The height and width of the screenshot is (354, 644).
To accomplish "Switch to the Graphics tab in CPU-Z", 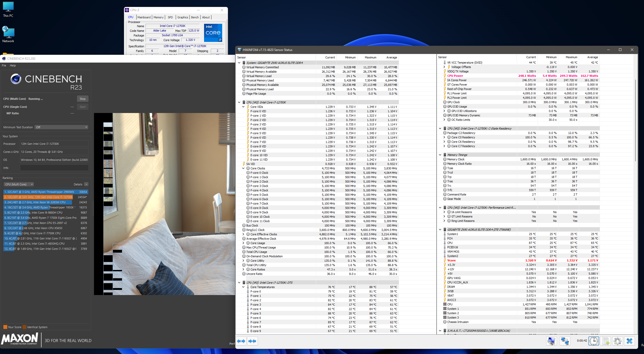I will tap(183, 17).
